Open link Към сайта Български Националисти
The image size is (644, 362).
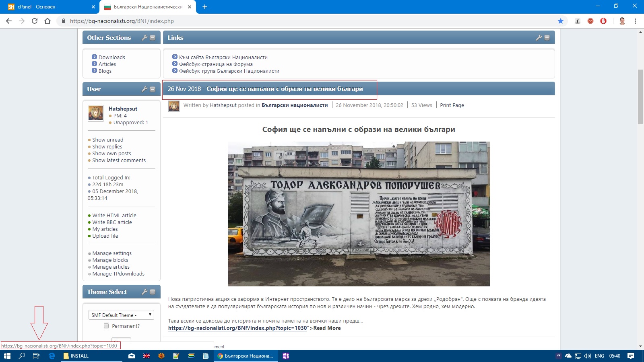(x=223, y=57)
